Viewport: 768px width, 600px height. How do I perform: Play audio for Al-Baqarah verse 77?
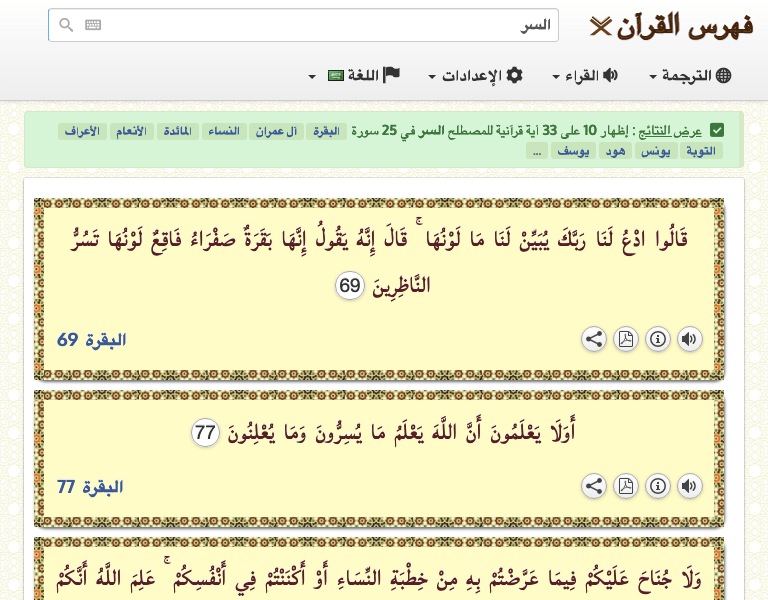689,487
